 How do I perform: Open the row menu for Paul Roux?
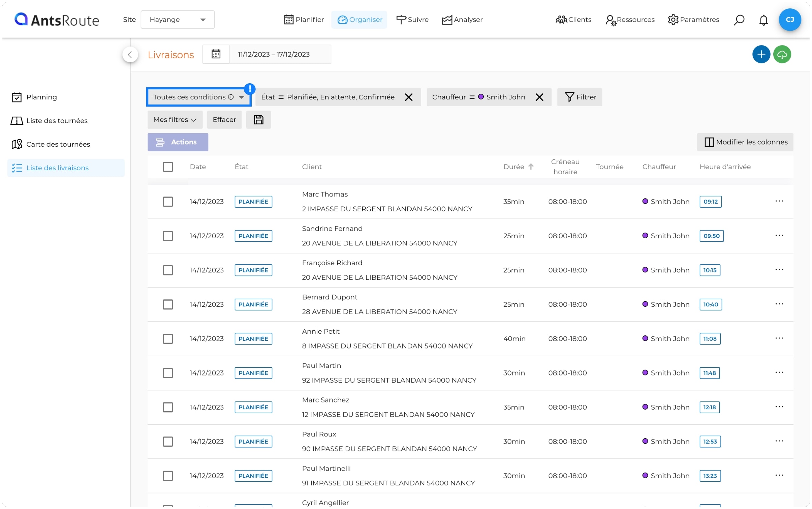click(x=779, y=441)
